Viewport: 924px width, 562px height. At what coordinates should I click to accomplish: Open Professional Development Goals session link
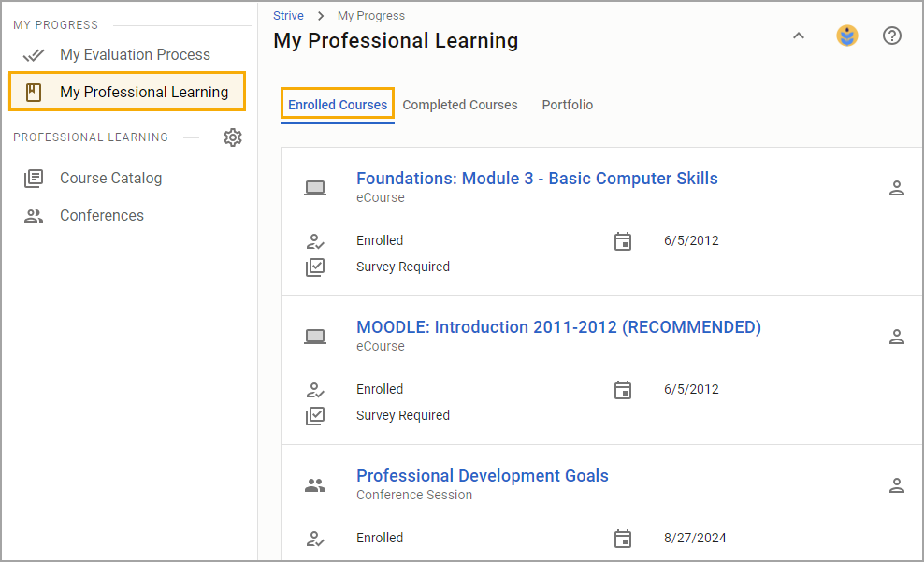[482, 475]
